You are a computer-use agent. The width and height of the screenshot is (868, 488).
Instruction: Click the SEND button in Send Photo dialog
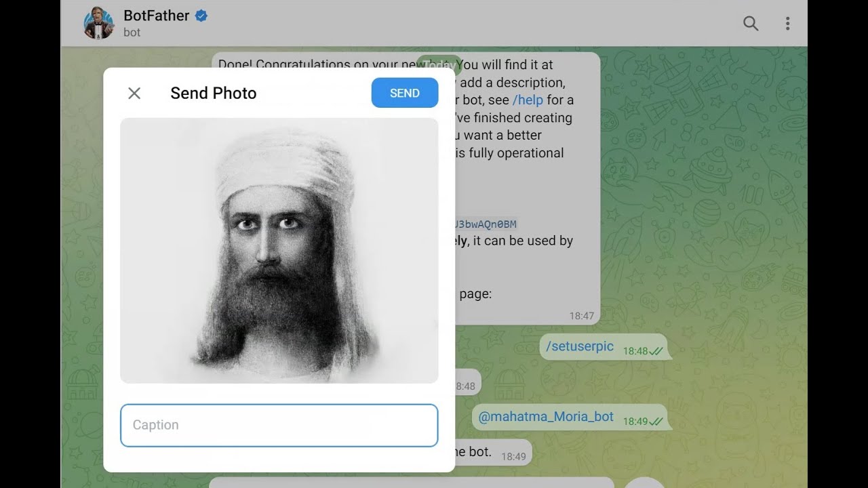point(405,93)
